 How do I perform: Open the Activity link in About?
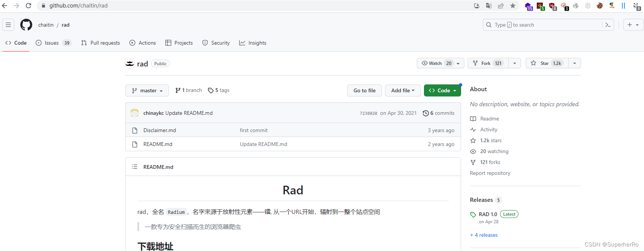point(489,129)
